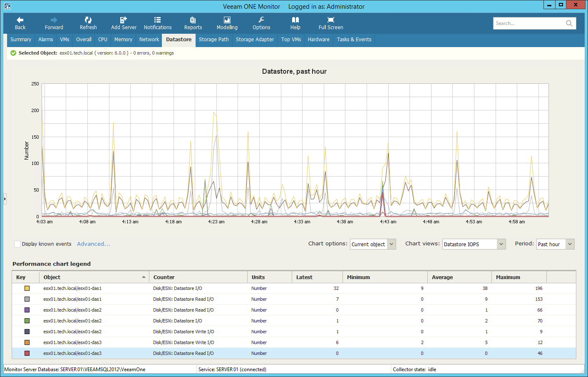
Task: Click the Add Server icon
Action: point(124,20)
